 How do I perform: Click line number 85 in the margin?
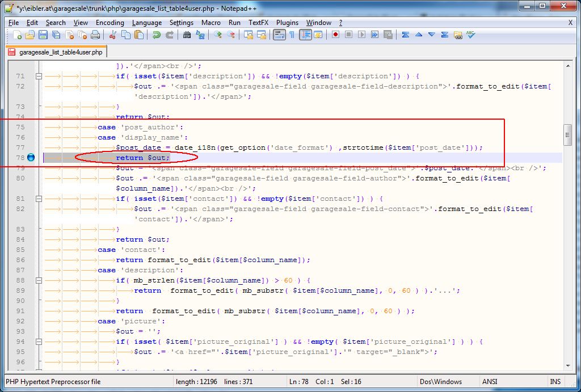(20, 250)
